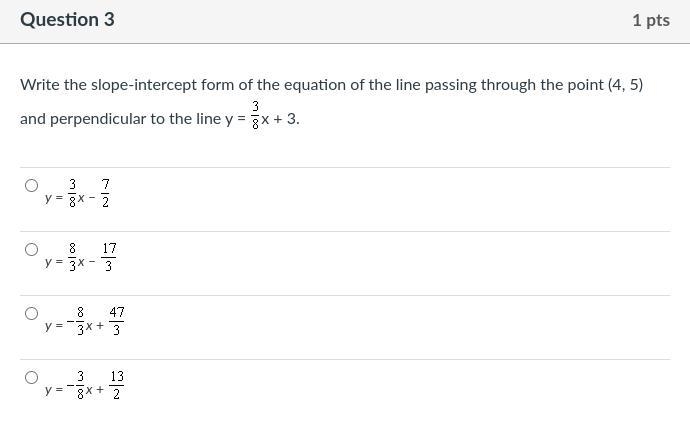Pick the radio button for −8/3x + 47/3
This screenshot has width=690, height=443.
tap(31, 313)
